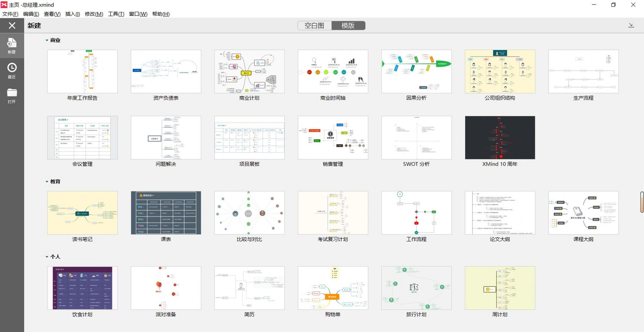Open the XMind 10 周年 template

click(x=500, y=138)
